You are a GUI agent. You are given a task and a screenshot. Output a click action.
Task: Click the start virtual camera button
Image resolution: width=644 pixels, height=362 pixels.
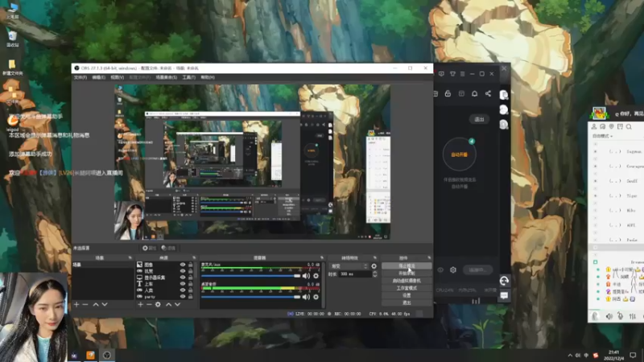click(x=407, y=281)
